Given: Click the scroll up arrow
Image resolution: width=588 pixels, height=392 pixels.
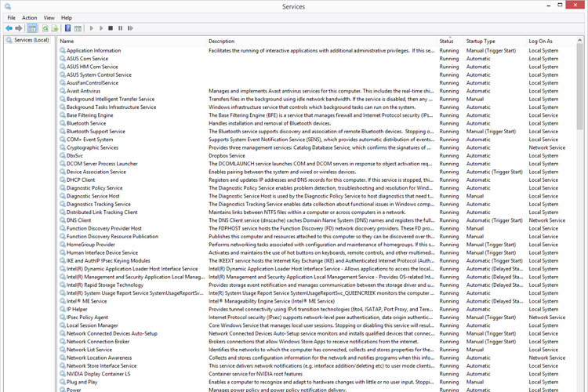Looking at the screenshot, I should pos(579,40).
